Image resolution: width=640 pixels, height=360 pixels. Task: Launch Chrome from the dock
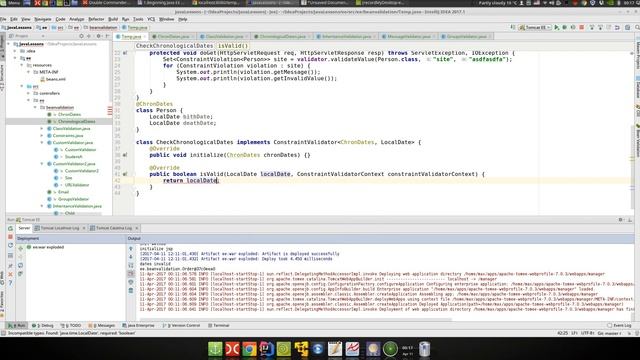pos(249,349)
